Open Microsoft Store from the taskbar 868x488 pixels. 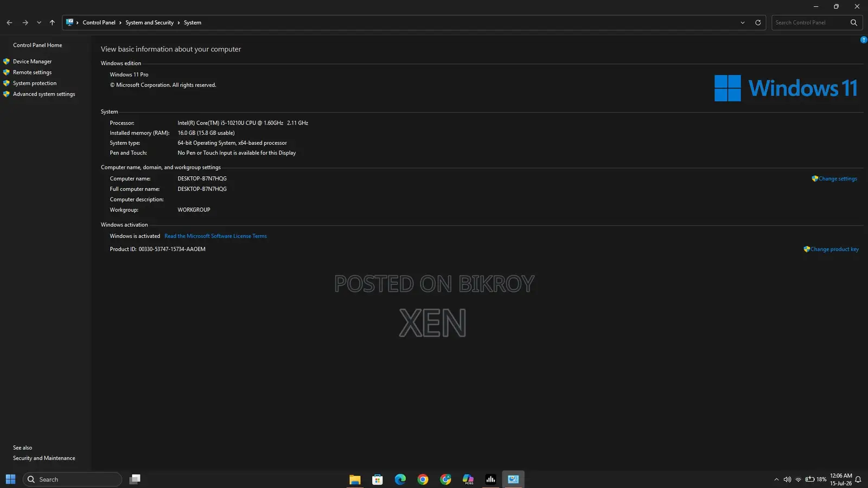378,479
